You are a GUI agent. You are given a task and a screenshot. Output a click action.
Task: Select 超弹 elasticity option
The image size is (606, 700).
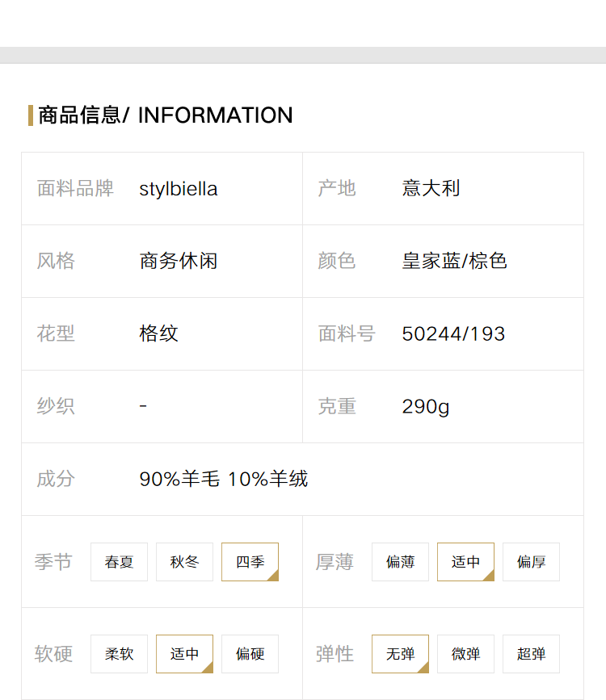coord(531,653)
